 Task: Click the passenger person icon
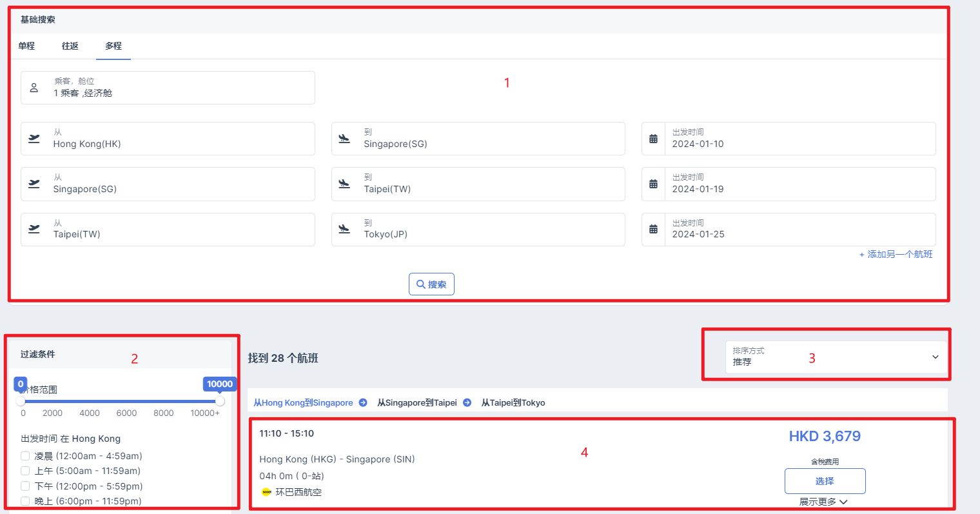[x=34, y=88]
